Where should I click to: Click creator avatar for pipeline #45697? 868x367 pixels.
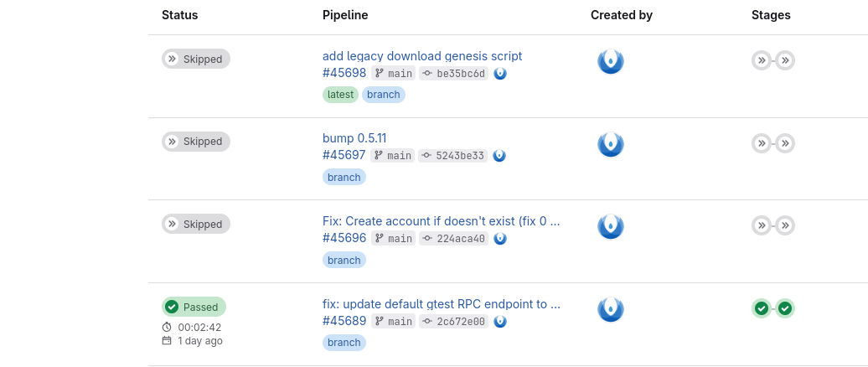pos(610,143)
